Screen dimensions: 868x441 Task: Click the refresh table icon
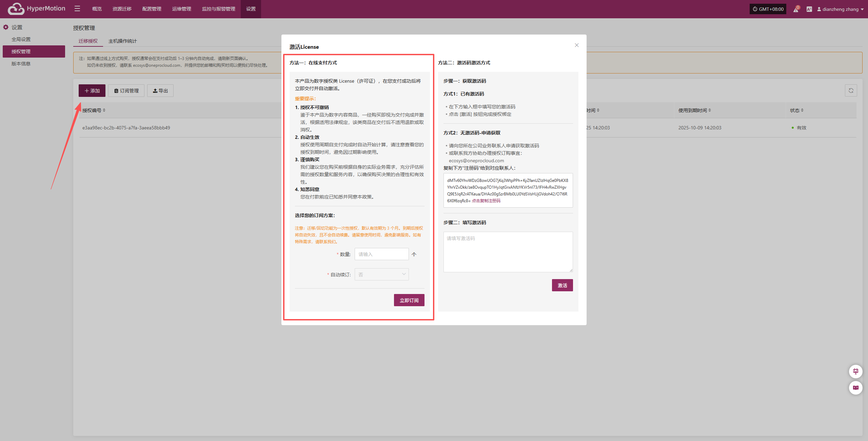[851, 90]
